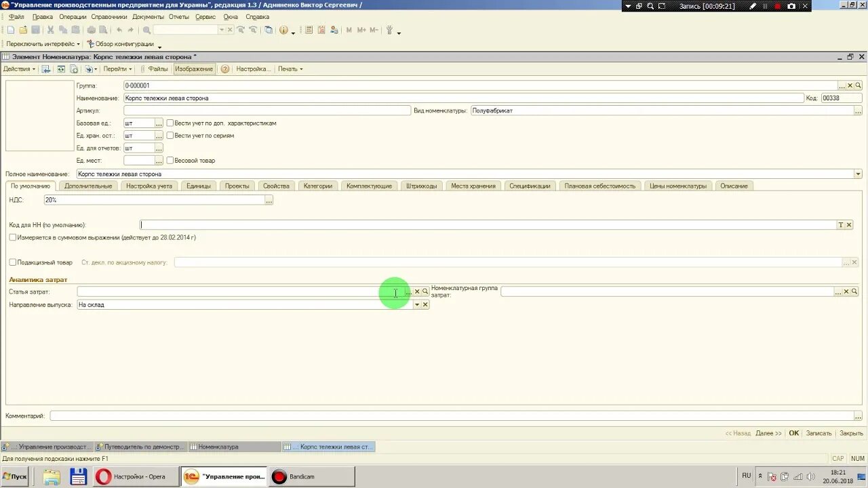Click the Закрыть button
The image size is (868, 488).
tap(851, 433)
